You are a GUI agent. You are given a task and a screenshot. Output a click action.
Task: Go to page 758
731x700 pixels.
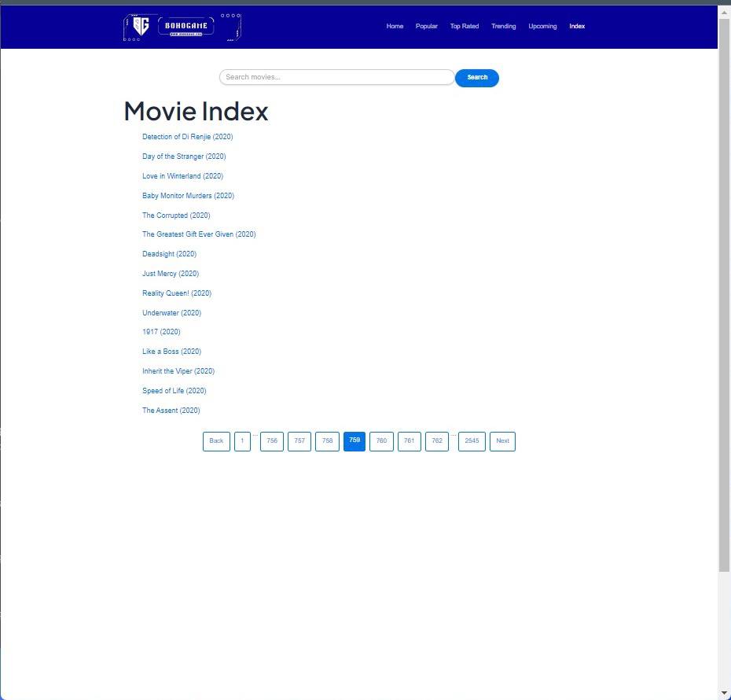(x=327, y=441)
